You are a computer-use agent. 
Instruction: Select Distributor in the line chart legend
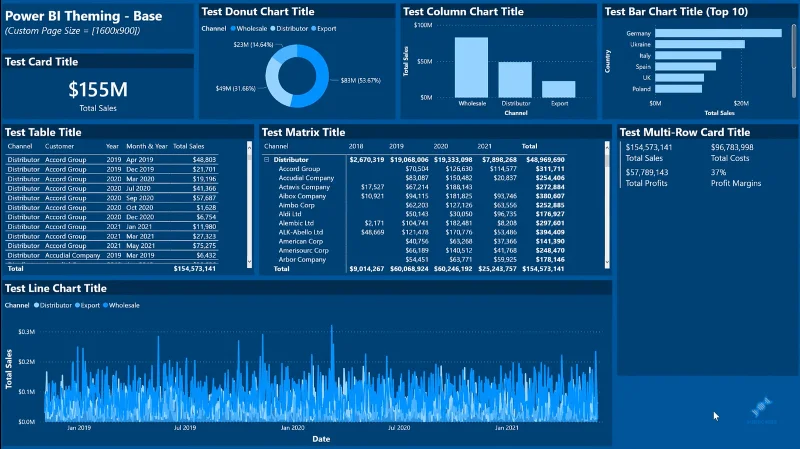point(53,305)
